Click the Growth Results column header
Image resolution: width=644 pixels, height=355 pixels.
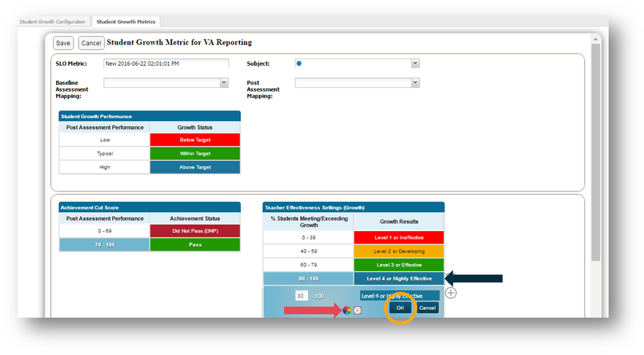tap(399, 221)
